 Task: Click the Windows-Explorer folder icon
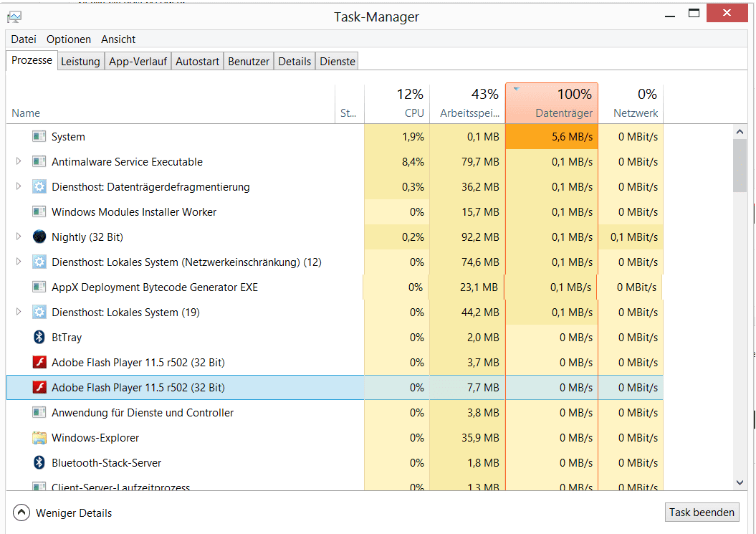(x=39, y=437)
